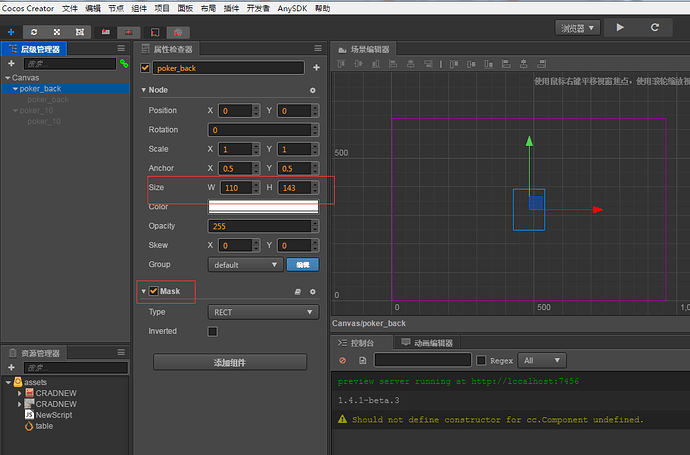This screenshot has width=690, height=455.
Task: Open the 浏览器 preview platform dropdown
Action: pos(577,28)
